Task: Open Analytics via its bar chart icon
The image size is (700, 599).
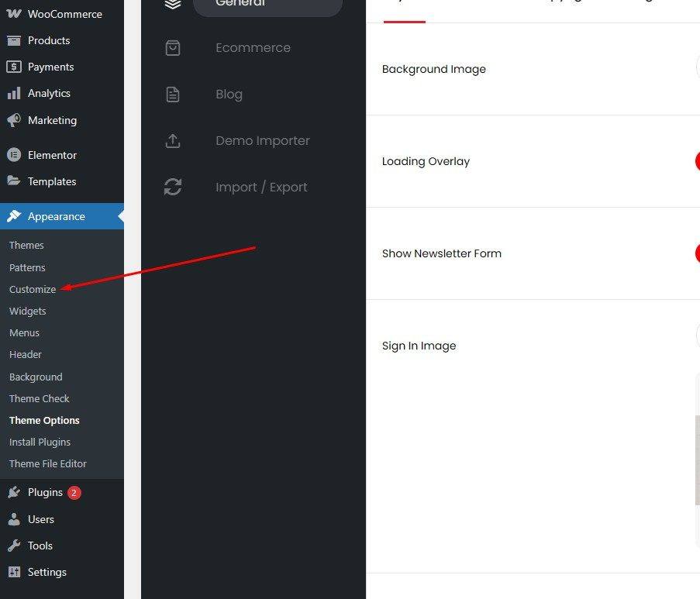Action: click(14, 93)
